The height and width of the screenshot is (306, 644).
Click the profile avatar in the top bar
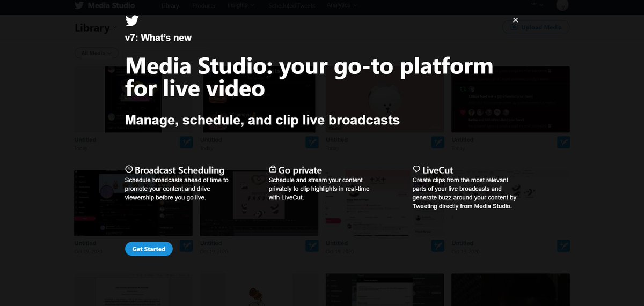click(x=562, y=5)
